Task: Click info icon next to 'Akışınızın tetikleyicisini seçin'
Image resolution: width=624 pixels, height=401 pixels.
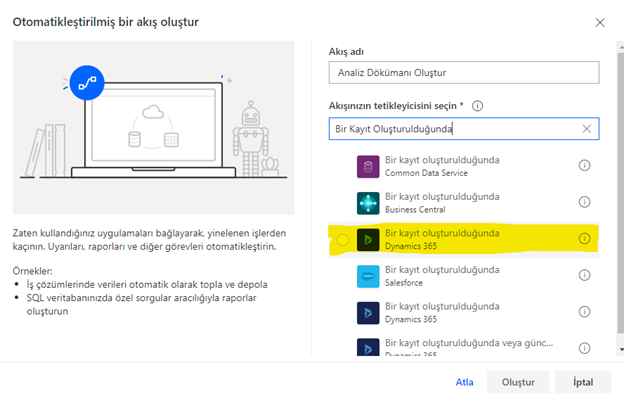Action: [477, 106]
